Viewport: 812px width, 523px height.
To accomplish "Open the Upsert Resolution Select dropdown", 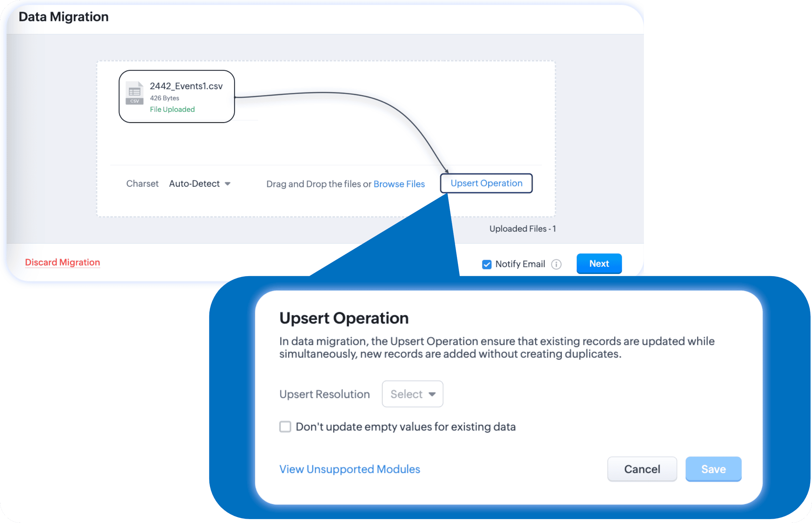I will 412,394.
